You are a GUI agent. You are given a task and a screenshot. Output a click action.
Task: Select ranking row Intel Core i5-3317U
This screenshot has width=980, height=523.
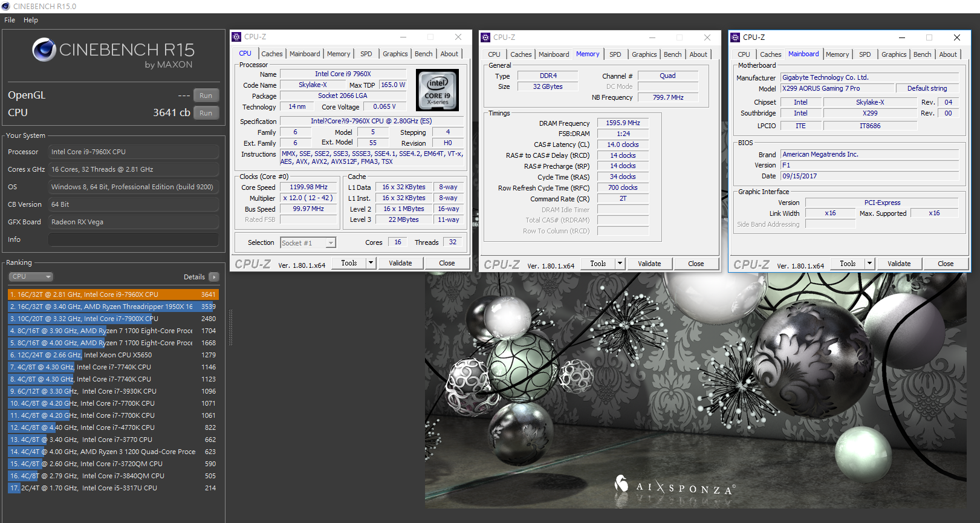point(113,488)
